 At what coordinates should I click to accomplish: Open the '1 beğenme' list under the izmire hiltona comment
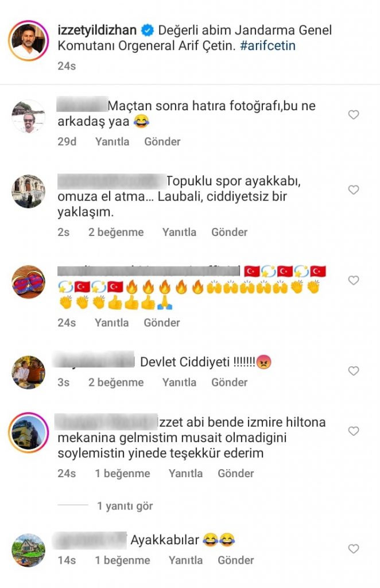click(122, 473)
